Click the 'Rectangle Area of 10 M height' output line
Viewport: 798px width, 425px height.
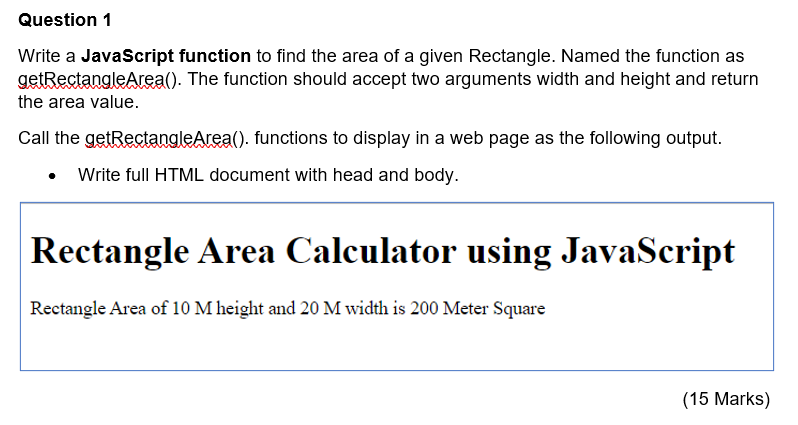point(288,308)
